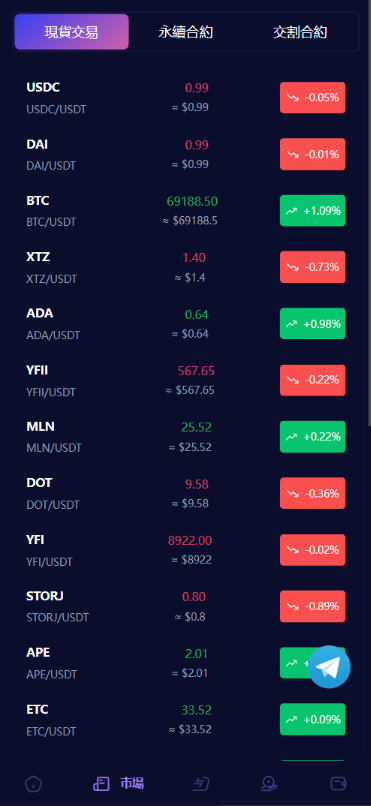Click the USDC -0.05% downtrend badge

[312, 98]
